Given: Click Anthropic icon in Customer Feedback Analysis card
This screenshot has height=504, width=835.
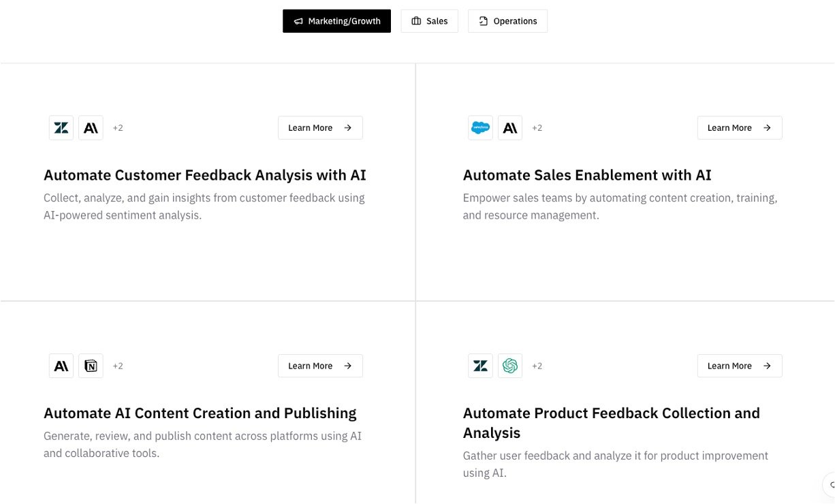Looking at the screenshot, I should (x=91, y=128).
